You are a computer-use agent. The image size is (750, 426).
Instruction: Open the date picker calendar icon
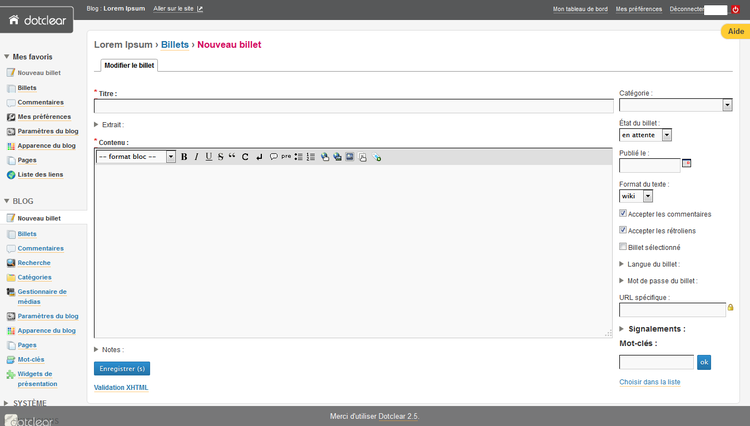pos(686,163)
